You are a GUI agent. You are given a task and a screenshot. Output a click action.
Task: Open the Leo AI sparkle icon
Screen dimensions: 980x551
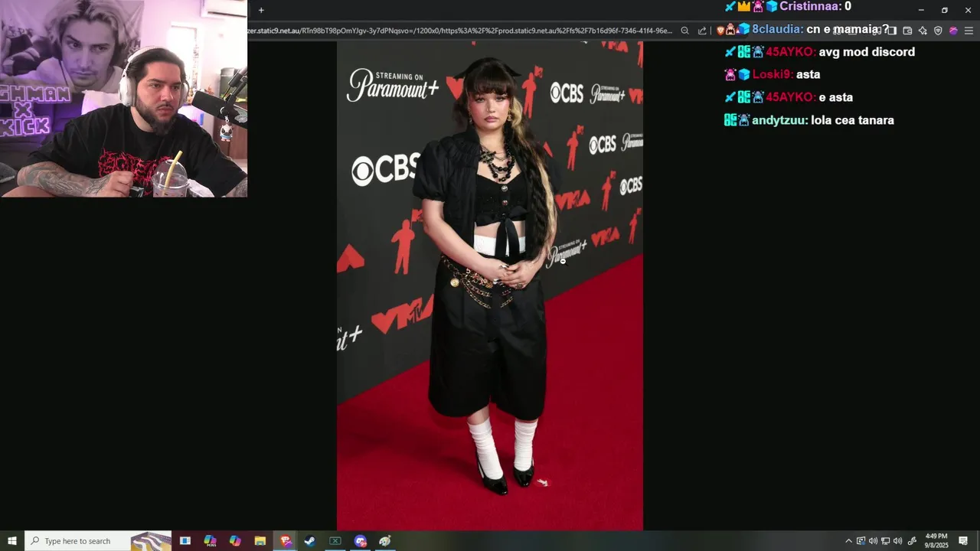[923, 31]
